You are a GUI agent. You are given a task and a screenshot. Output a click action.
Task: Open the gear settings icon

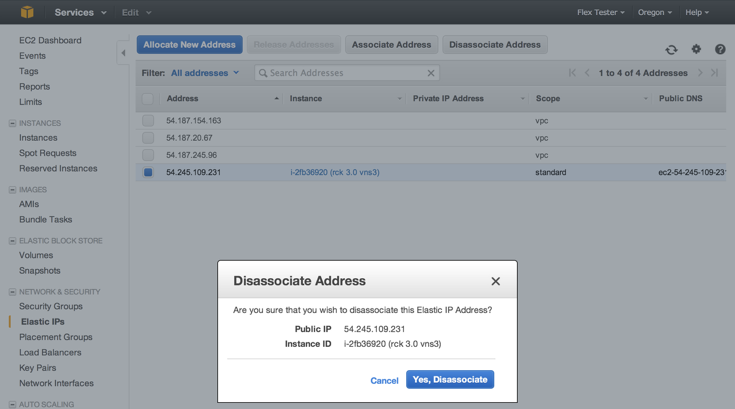[696, 49]
